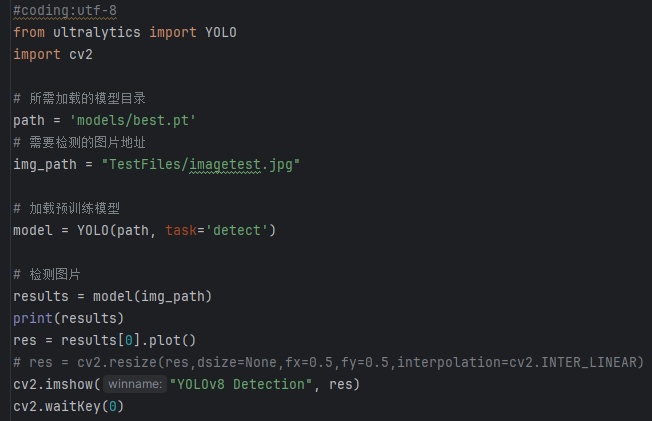Click "model" in the "model = YOLO" assignment
This screenshot has width=652, height=421.
(32, 231)
